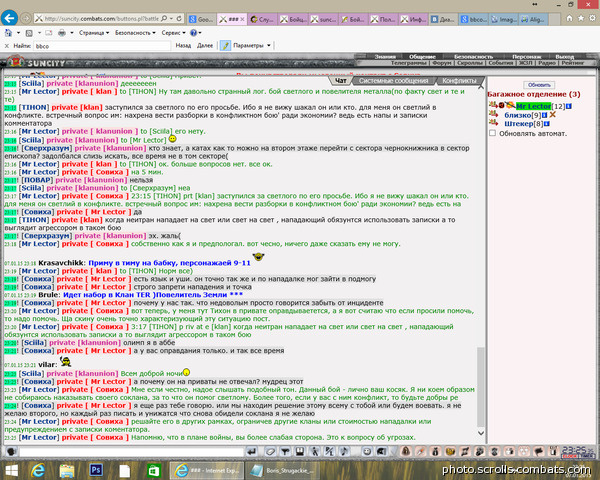Click the private-message icon beside близко

[x=493, y=114]
